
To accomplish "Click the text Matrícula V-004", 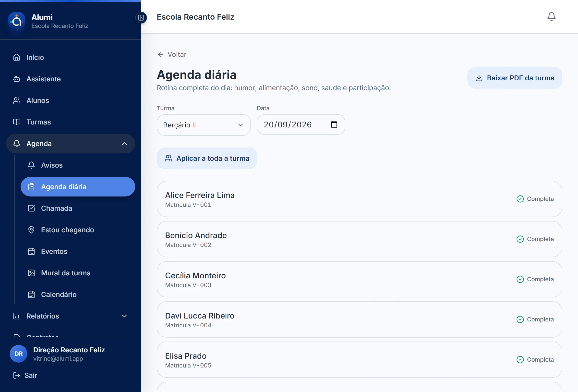I will 188,325.
